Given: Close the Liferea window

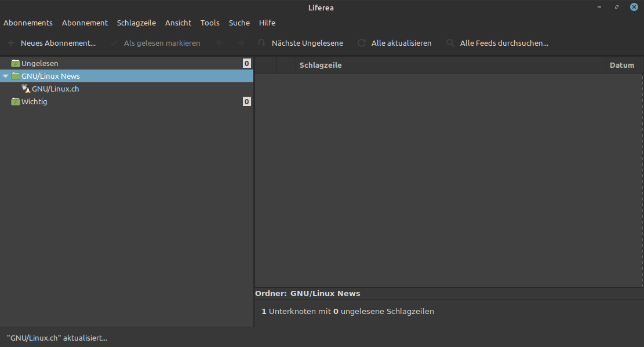Looking at the screenshot, I should 634,7.
